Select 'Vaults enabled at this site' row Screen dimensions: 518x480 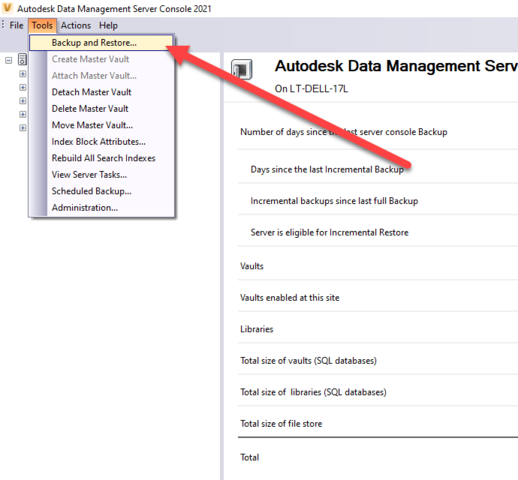(378, 298)
